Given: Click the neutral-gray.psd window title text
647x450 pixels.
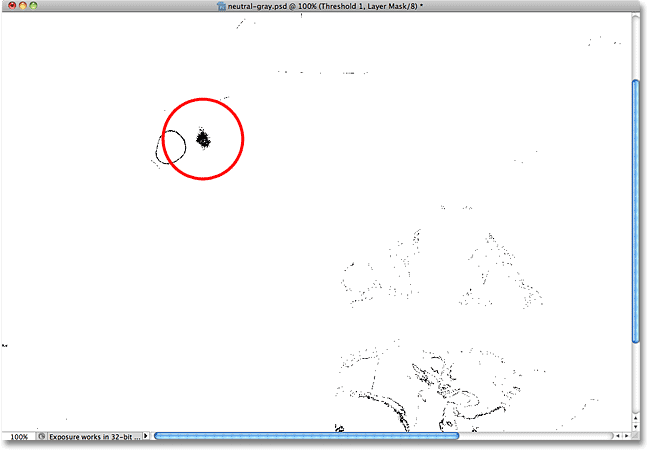Looking at the screenshot, I should click(x=325, y=6).
